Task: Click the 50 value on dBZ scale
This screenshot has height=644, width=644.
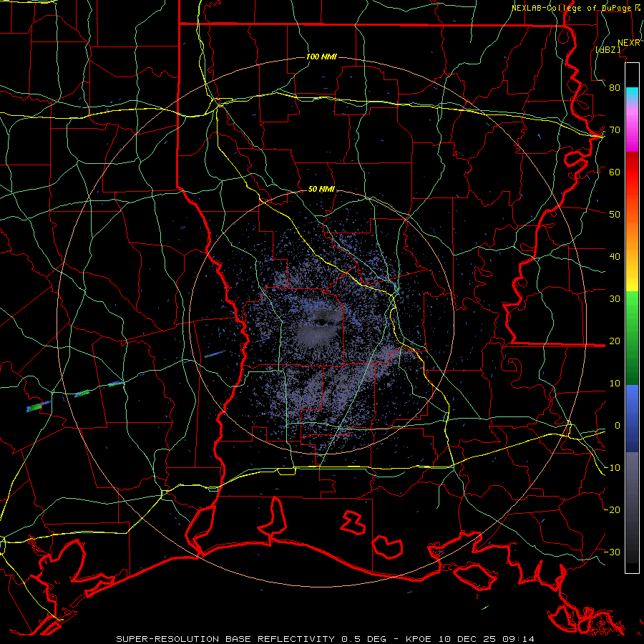Action: point(615,215)
